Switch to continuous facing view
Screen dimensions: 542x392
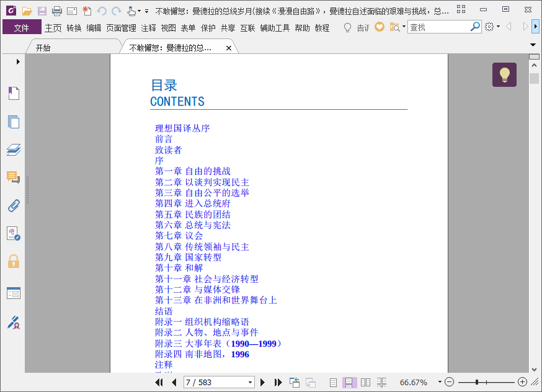click(x=381, y=382)
